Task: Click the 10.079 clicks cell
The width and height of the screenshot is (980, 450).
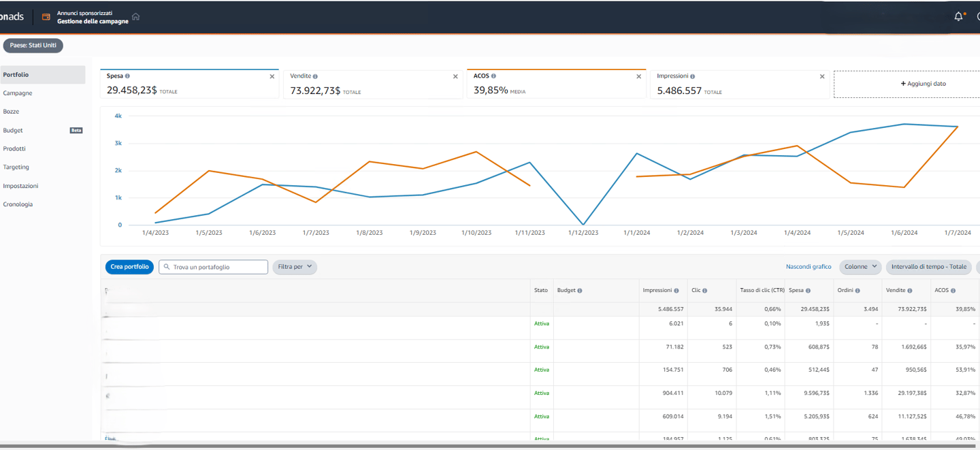Action: coord(723,393)
